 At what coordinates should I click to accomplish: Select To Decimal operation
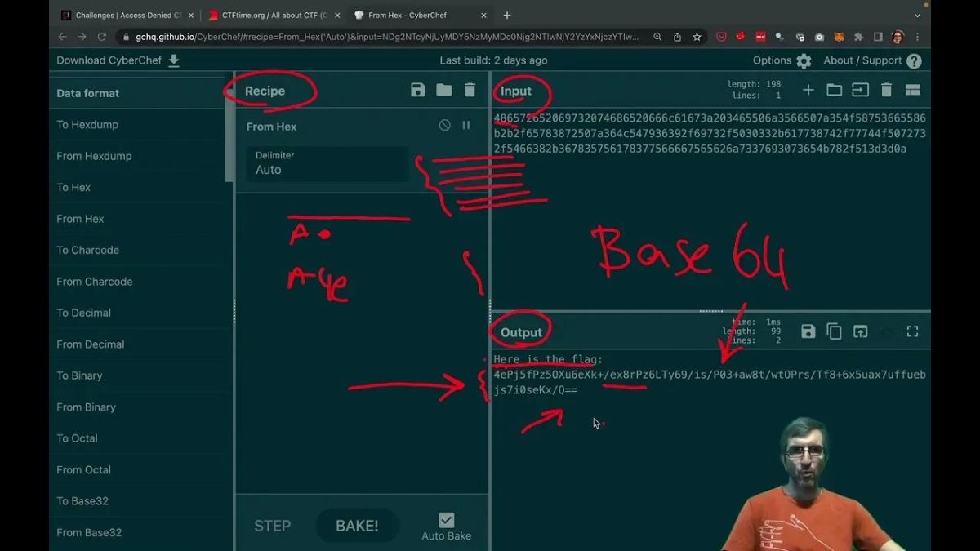[137, 313]
